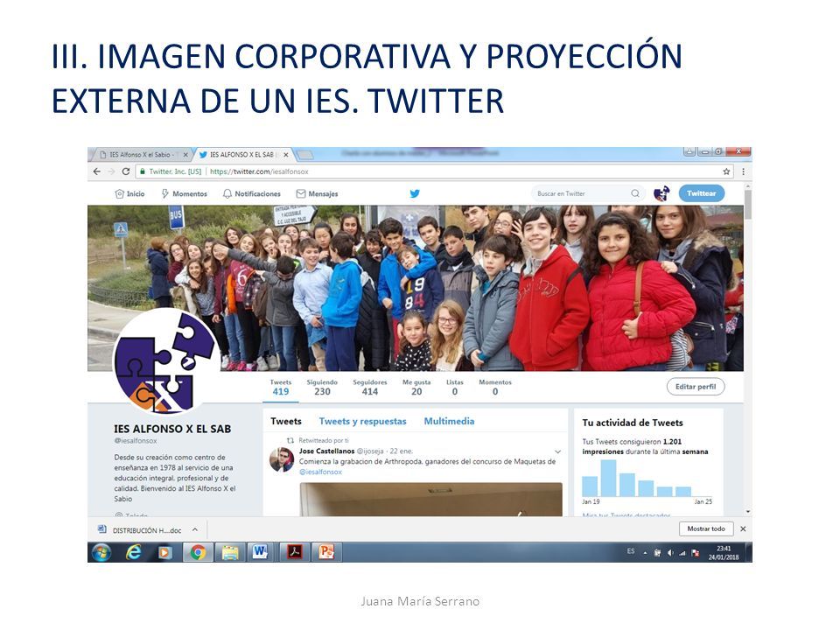Open Chrome three-dot menu
Viewport: 840px width, 630px height.
[x=743, y=171]
